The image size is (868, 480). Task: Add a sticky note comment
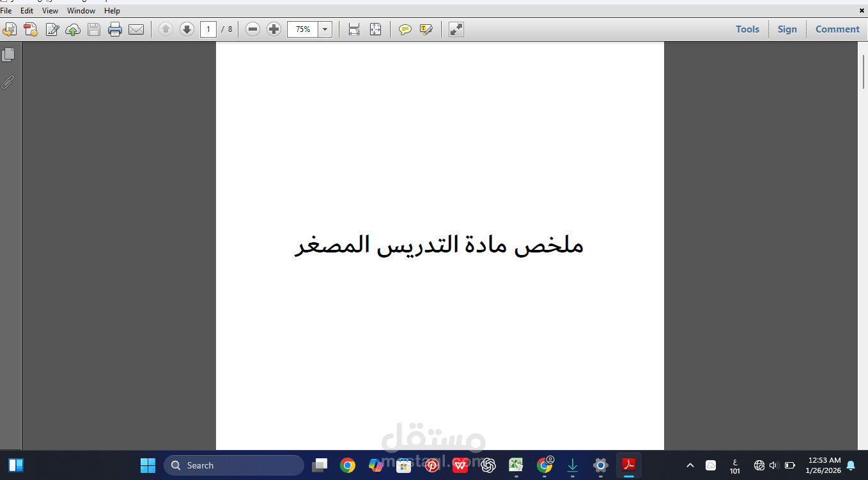coord(405,29)
